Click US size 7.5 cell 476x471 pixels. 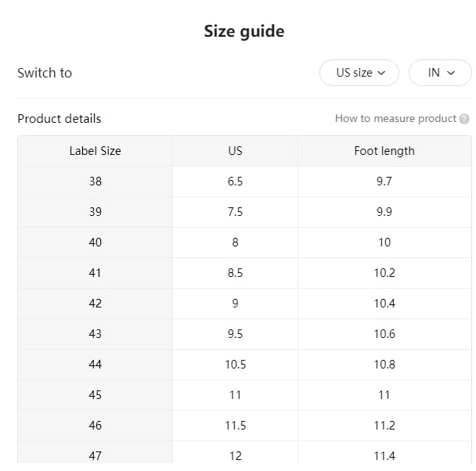235,212
